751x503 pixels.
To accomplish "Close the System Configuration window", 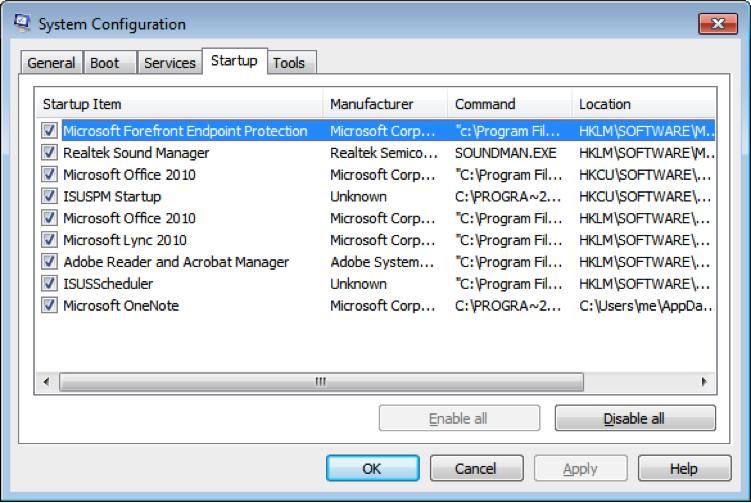I will tap(717, 23).
